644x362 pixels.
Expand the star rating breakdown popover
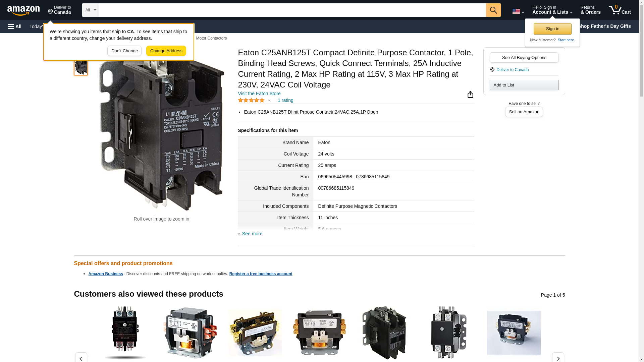269,100
